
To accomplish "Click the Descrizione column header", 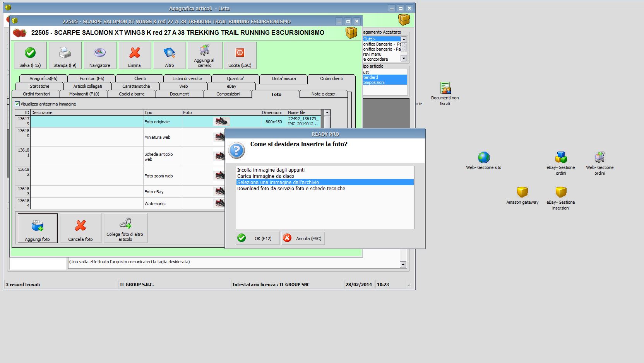I will [87, 112].
